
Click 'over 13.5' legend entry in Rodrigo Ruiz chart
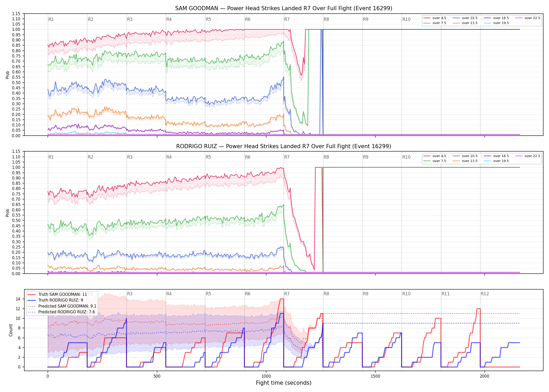465,161
